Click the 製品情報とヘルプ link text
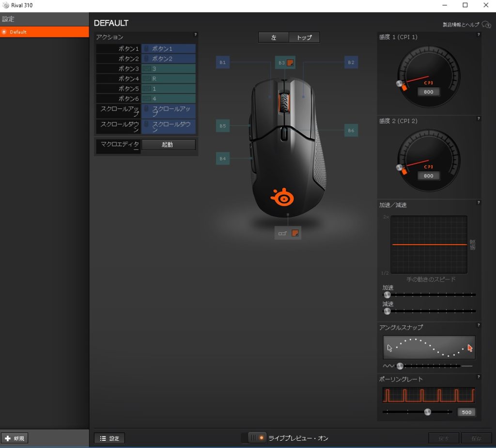Viewport: 496px width, 448px height. click(x=461, y=25)
